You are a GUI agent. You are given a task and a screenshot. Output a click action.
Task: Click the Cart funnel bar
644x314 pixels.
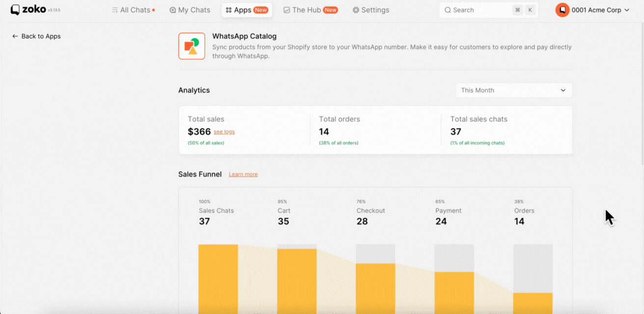[297, 281]
